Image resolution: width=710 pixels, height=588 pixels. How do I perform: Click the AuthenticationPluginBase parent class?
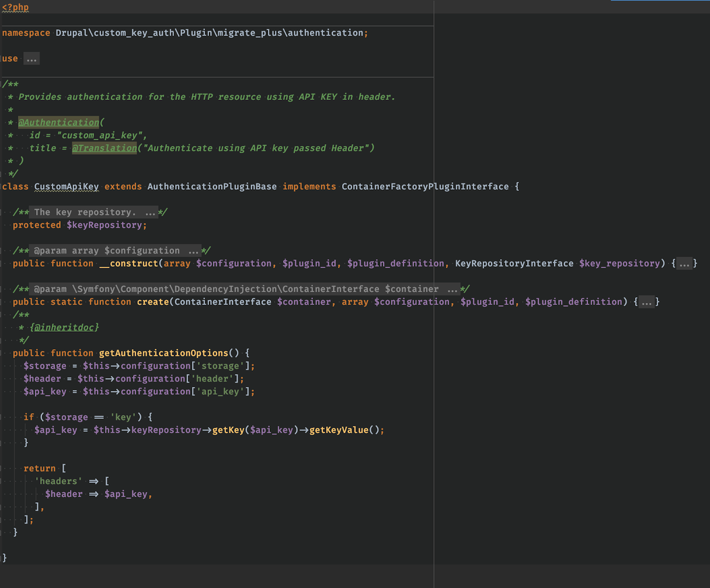click(212, 186)
